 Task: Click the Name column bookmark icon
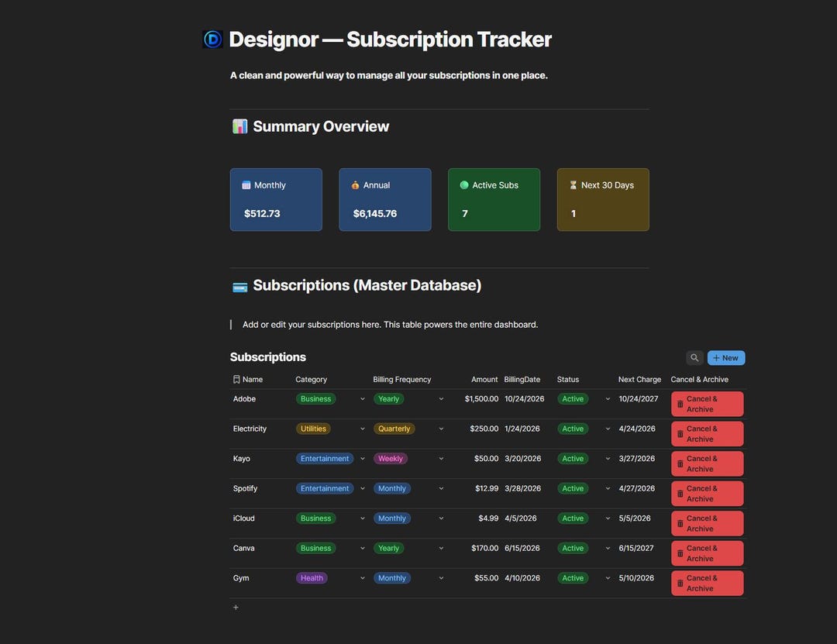click(236, 380)
